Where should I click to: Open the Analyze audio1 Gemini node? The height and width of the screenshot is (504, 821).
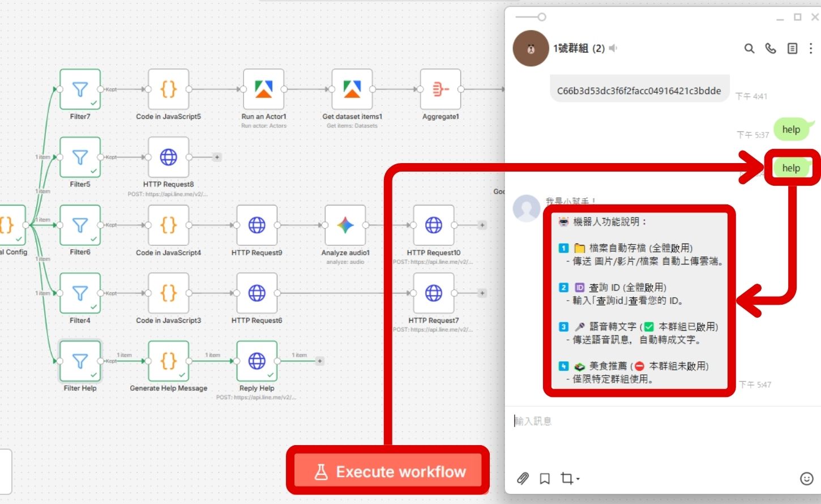point(345,225)
